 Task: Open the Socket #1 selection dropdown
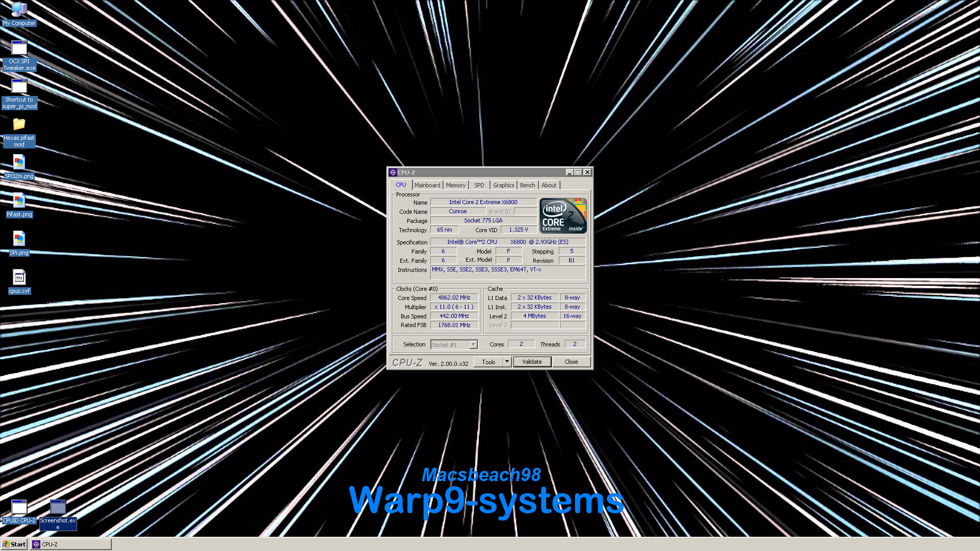point(454,345)
